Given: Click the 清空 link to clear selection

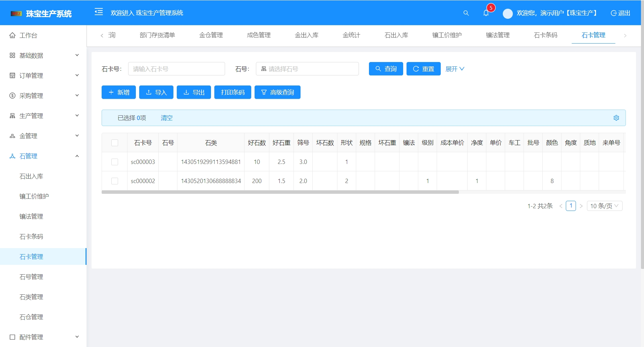Looking at the screenshot, I should [167, 118].
